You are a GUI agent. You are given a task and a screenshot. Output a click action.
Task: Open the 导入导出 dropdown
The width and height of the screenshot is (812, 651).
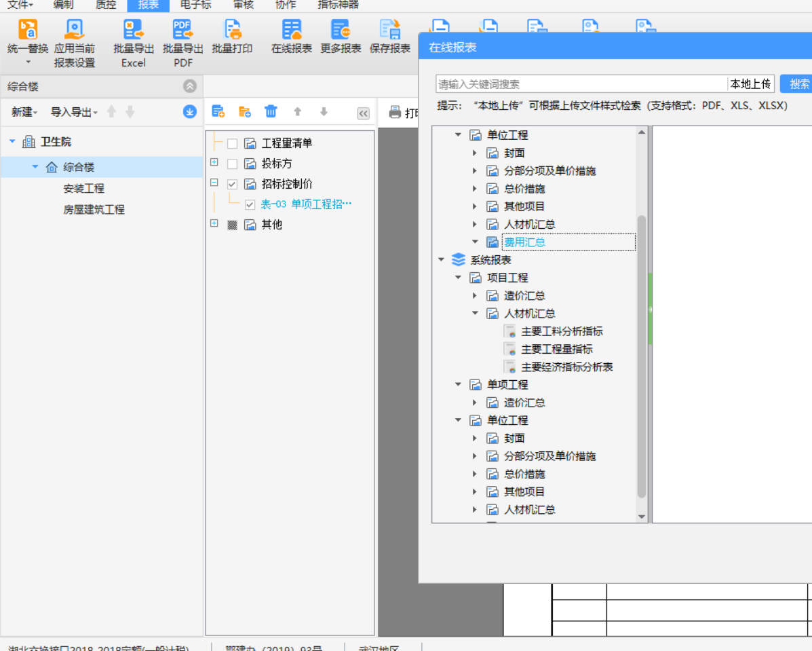tap(74, 112)
